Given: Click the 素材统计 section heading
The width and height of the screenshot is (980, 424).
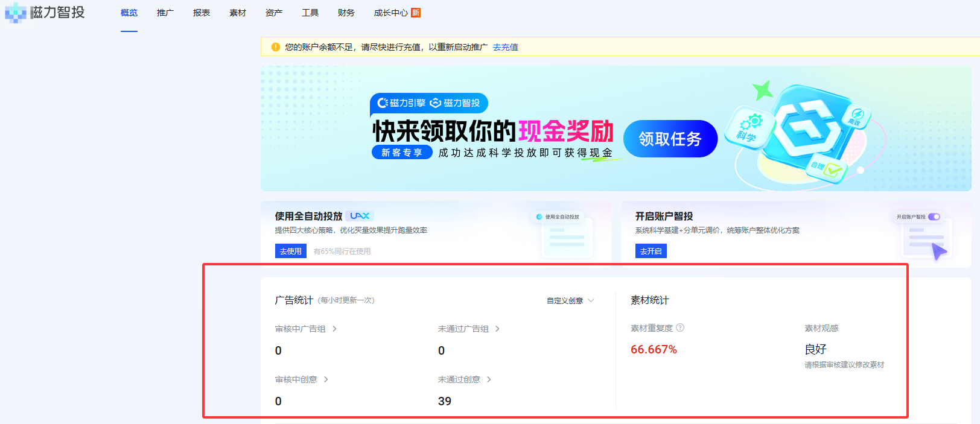Looking at the screenshot, I should [x=650, y=300].
